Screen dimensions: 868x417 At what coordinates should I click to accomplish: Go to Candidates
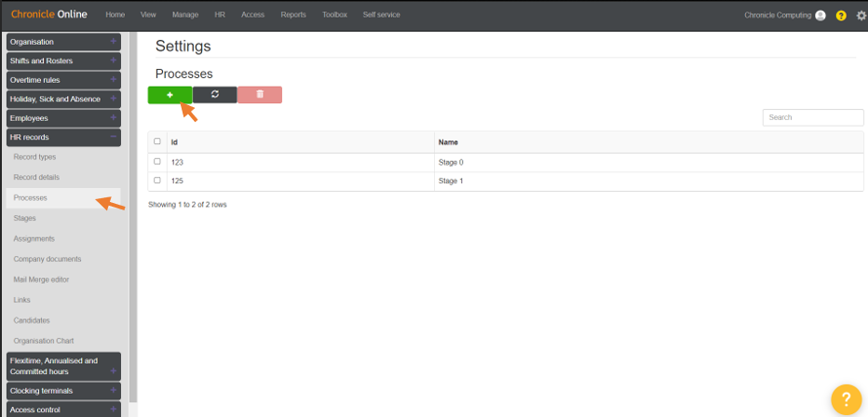pyautogui.click(x=32, y=320)
